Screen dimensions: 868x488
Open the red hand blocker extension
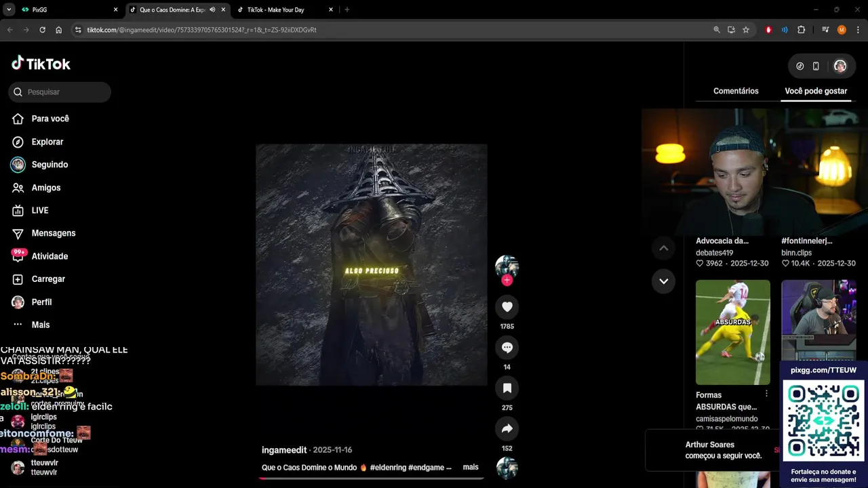point(768,30)
